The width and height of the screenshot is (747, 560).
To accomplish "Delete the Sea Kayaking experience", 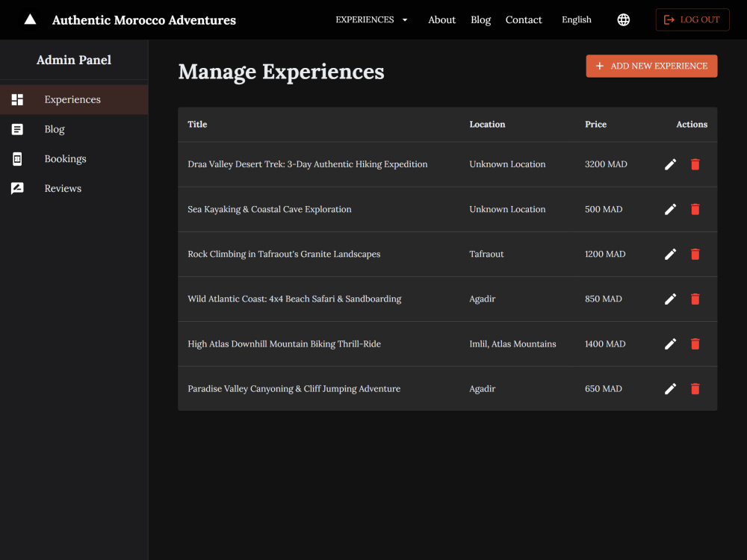I will [695, 209].
